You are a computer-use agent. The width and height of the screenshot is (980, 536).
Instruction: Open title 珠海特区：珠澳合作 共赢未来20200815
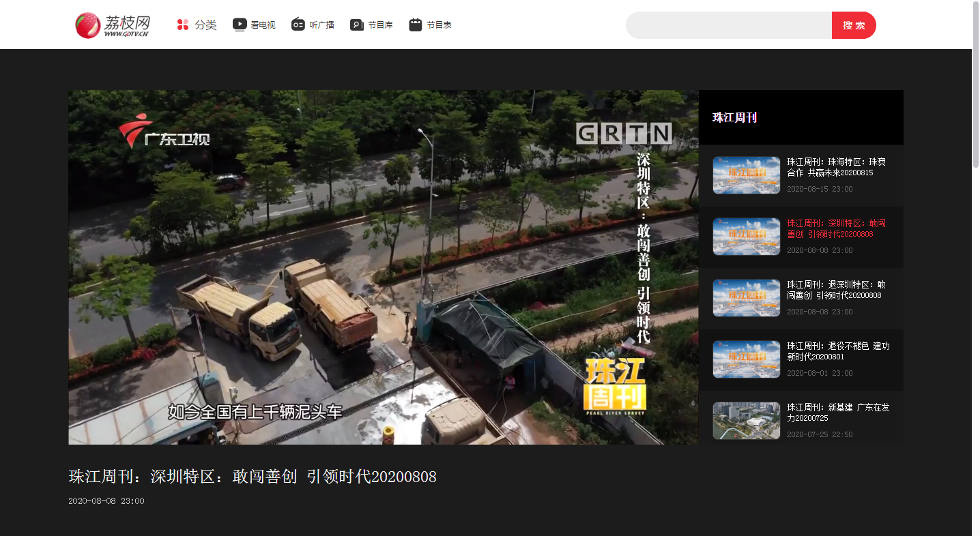(837, 168)
